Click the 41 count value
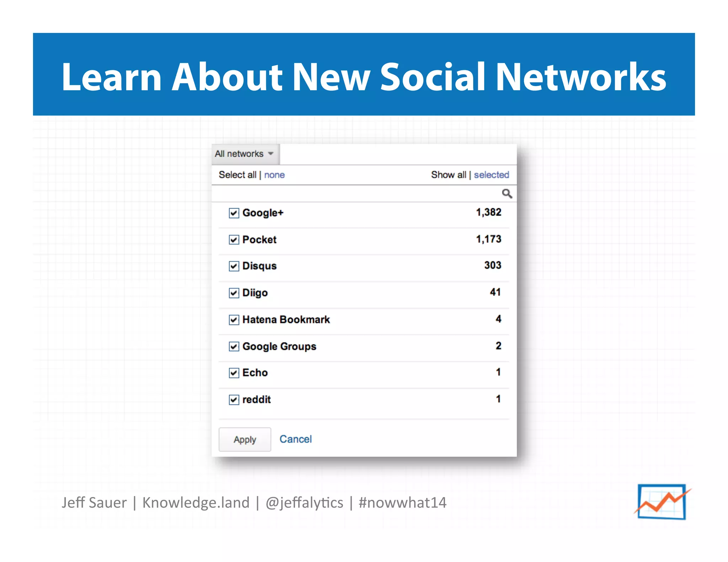The image size is (728, 562). 495,292
